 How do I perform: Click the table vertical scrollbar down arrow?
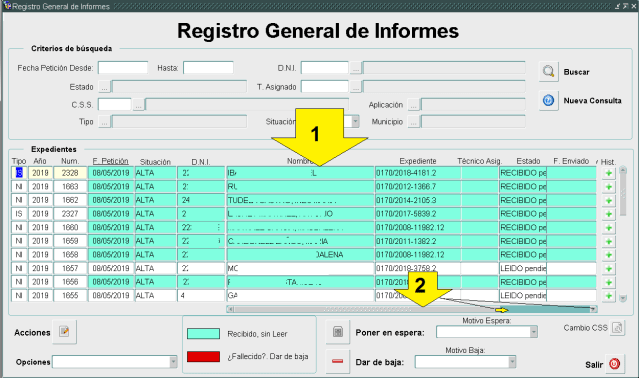(623, 298)
